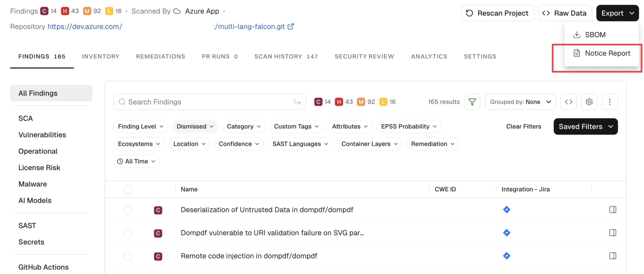
Task: Click the Low 16 badge in header
Action: pyautogui.click(x=113, y=11)
